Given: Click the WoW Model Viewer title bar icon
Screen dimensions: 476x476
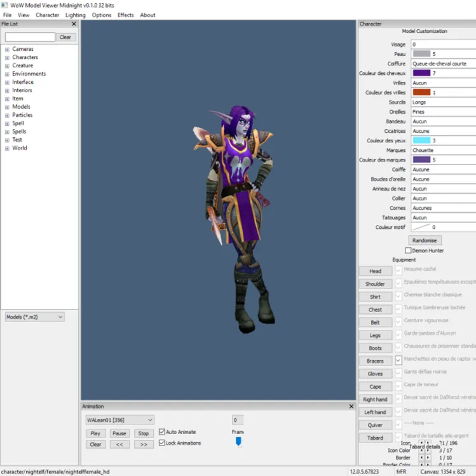Looking at the screenshot, I should [x=4, y=5].
